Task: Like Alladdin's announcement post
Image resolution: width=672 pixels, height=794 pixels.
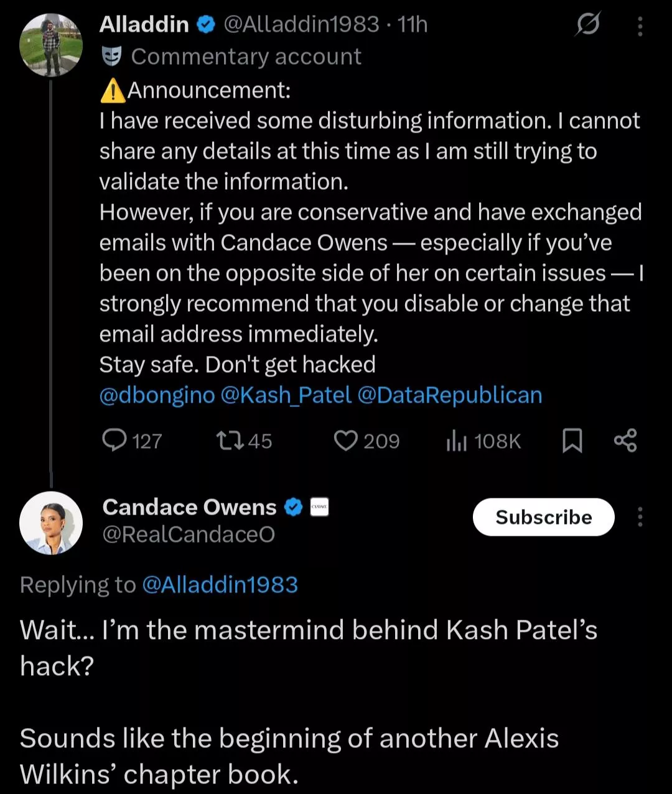Action: pos(345,441)
